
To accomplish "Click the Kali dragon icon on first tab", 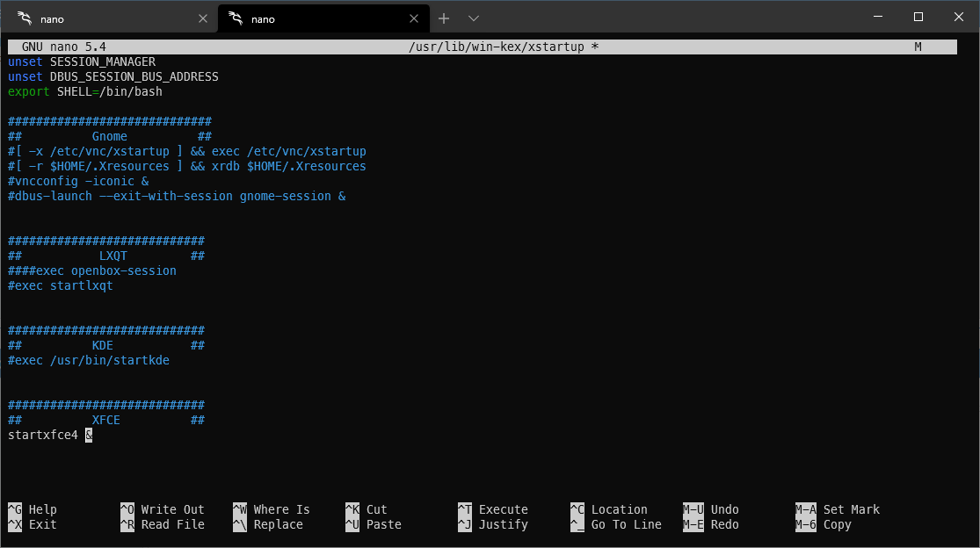I will (25, 18).
